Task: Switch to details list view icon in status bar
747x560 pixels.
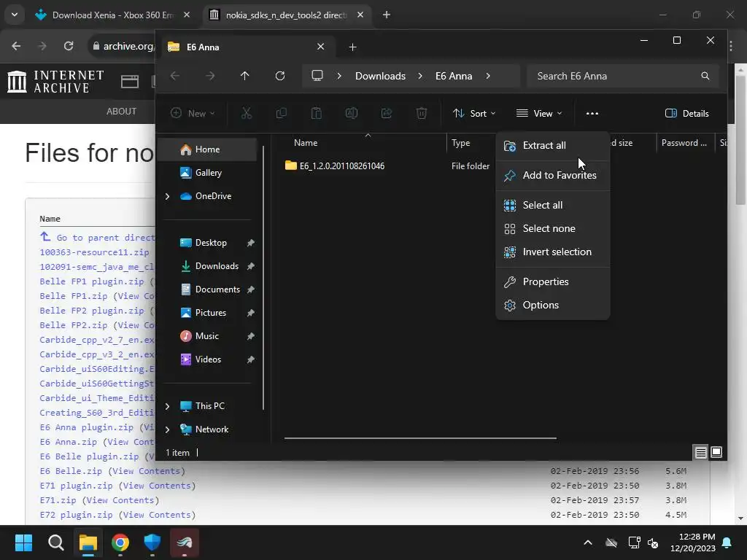Action: (x=701, y=452)
